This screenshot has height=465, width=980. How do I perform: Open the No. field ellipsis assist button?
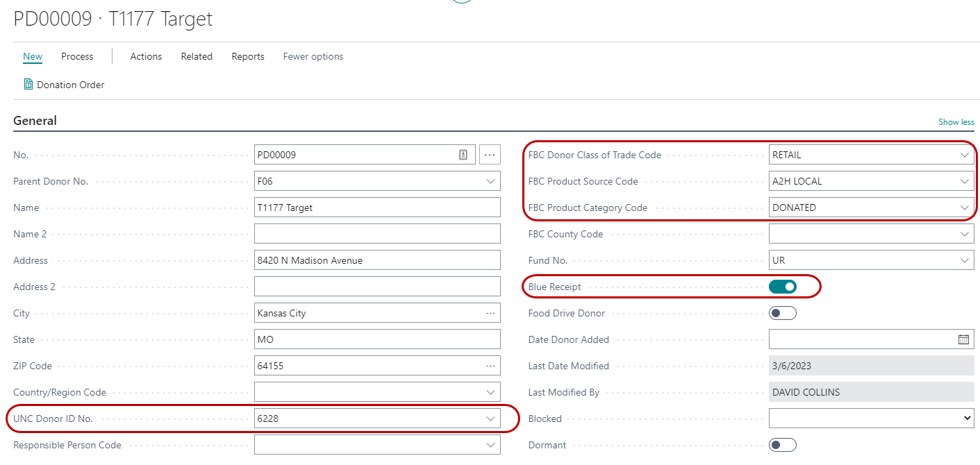[x=490, y=155]
